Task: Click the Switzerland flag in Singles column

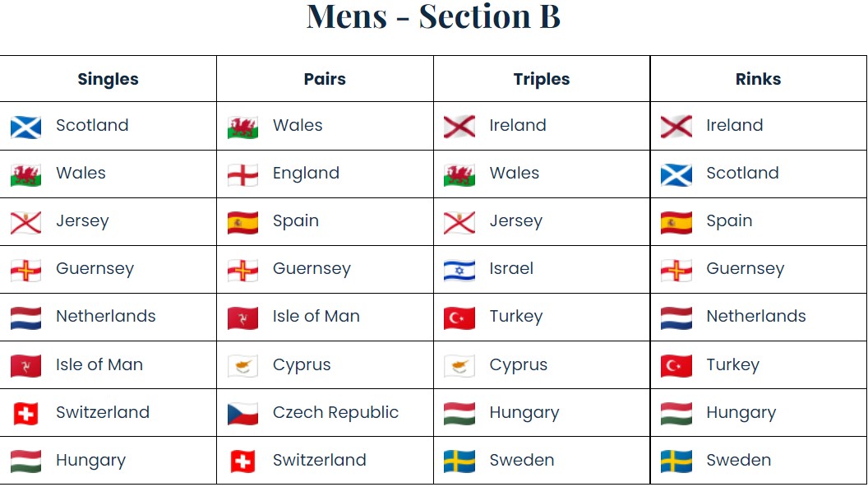Action: click(x=26, y=414)
